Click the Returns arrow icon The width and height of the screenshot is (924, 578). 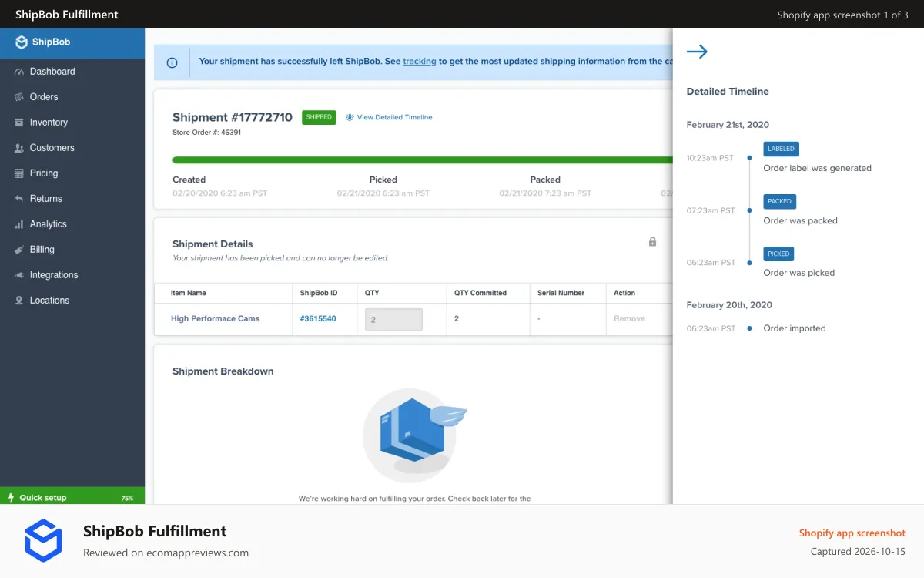(19, 199)
